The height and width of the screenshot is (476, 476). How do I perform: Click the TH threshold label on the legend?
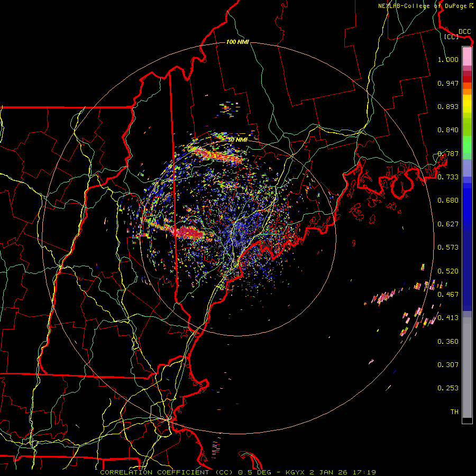click(x=454, y=412)
